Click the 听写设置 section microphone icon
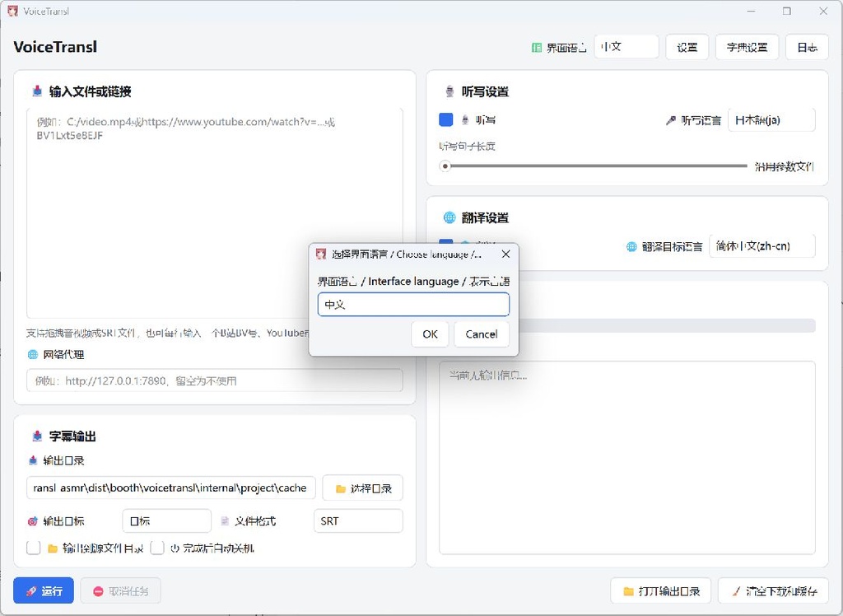Image resolution: width=843 pixels, height=616 pixels. [450, 91]
